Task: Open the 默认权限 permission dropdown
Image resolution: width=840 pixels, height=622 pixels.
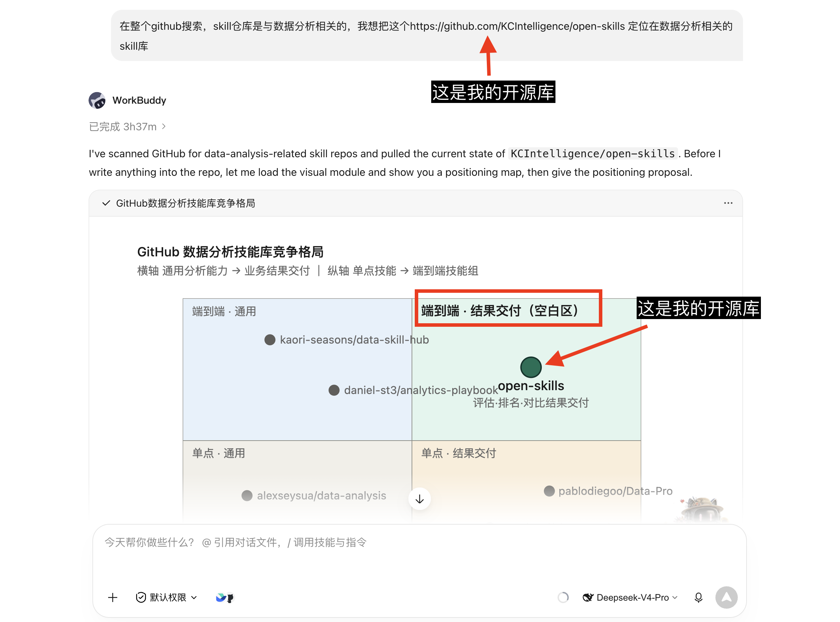Action: click(167, 597)
